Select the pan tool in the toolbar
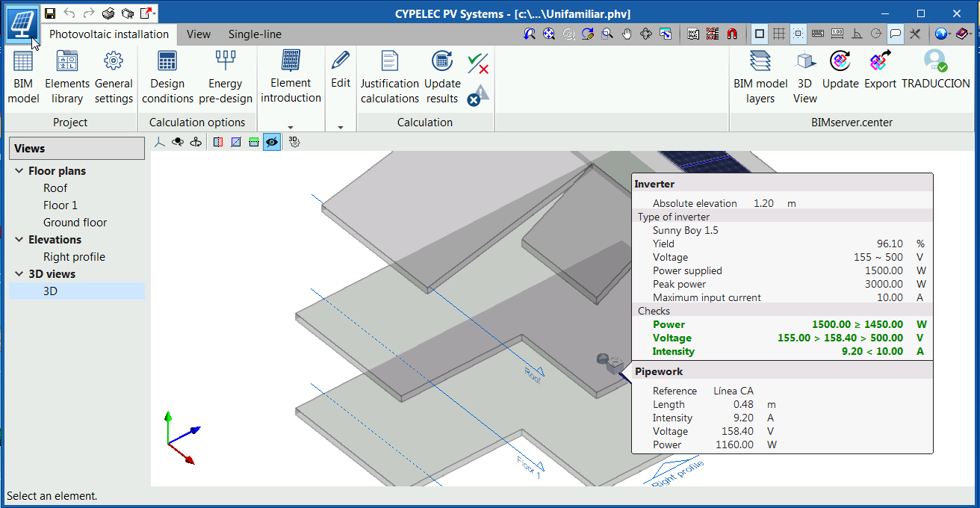980x508 pixels. pos(627,34)
